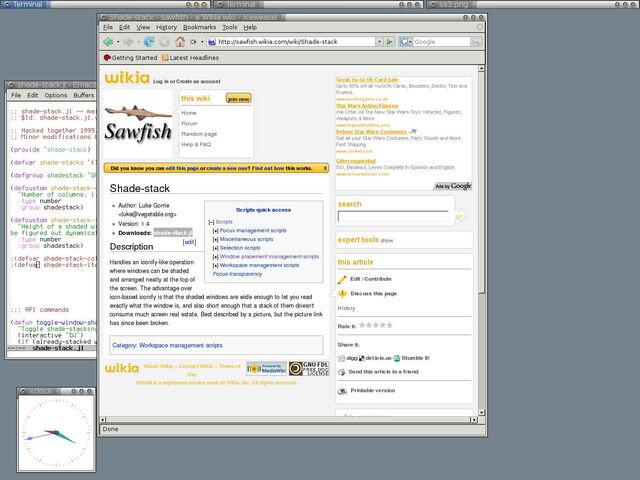The height and width of the screenshot is (480, 640).
Task: Open the search engine selector dropdown
Action: tap(406, 42)
